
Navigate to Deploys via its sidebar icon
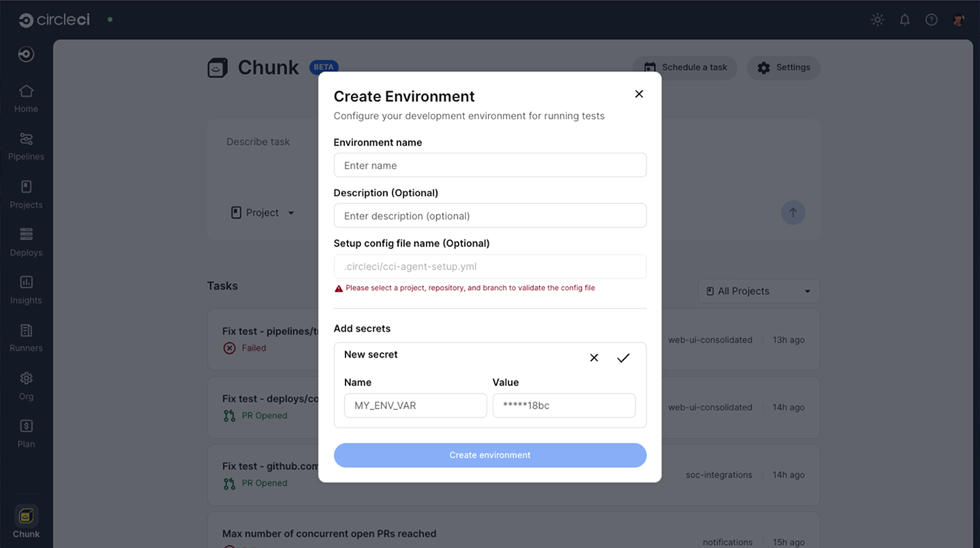click(25, 241)
